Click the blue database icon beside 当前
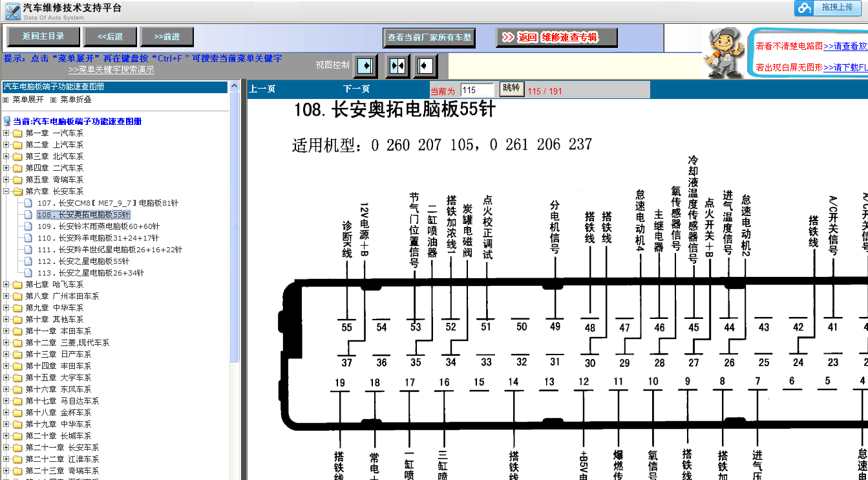 point(7,121)
